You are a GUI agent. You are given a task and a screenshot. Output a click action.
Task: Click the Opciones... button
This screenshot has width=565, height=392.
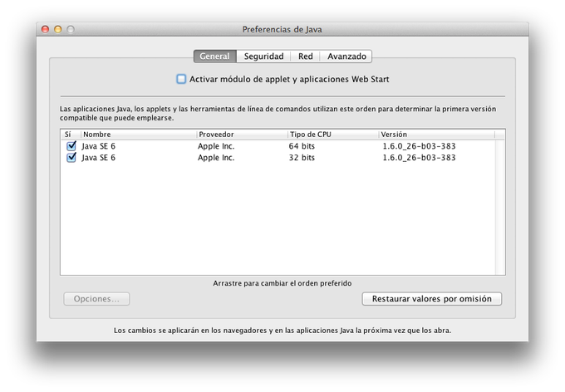pyautogui.click(x=96, y=299)
